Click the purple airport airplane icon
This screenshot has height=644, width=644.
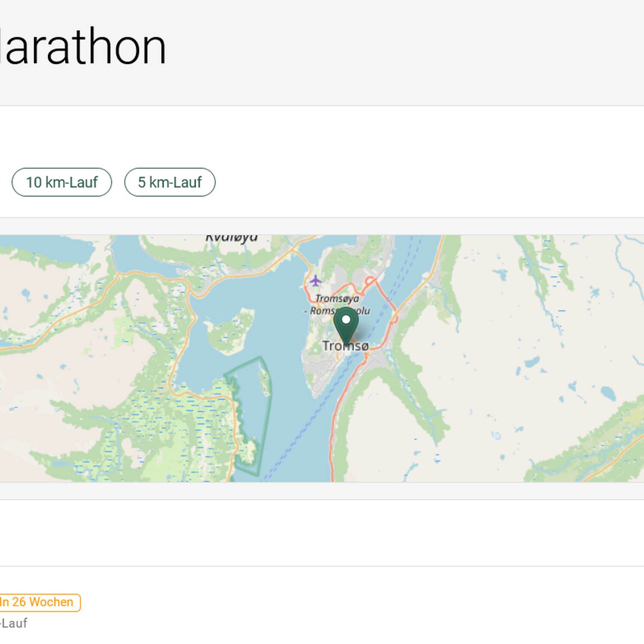pyautogui.click(x=316, y=281)
